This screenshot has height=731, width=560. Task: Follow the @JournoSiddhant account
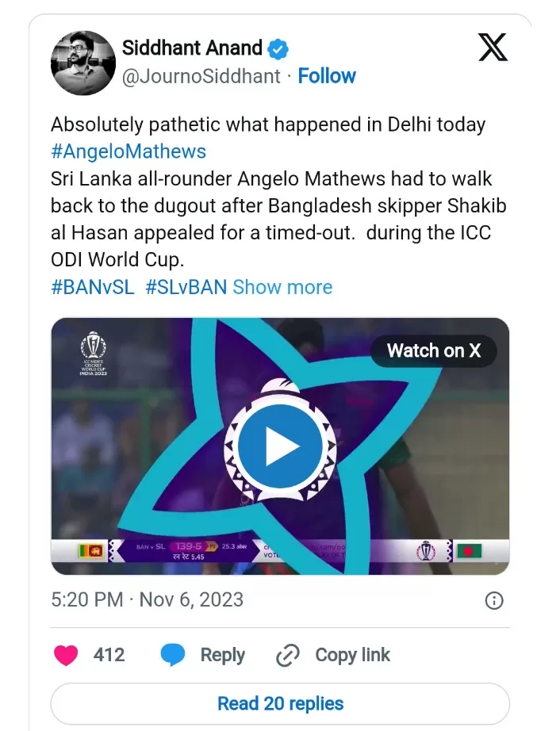coord(327,76)
